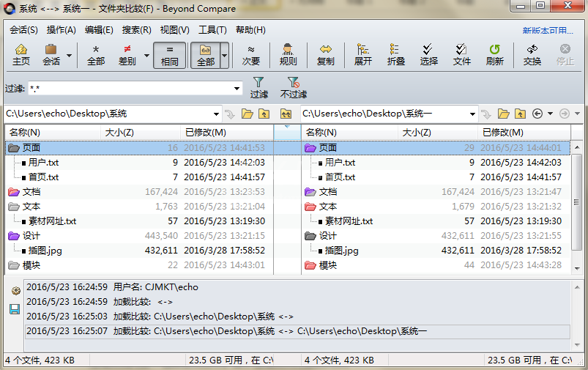Swap sides with 交换 icon
This screenshot has height=370, width=588.
pyautogui.click(x=532, y=55)
